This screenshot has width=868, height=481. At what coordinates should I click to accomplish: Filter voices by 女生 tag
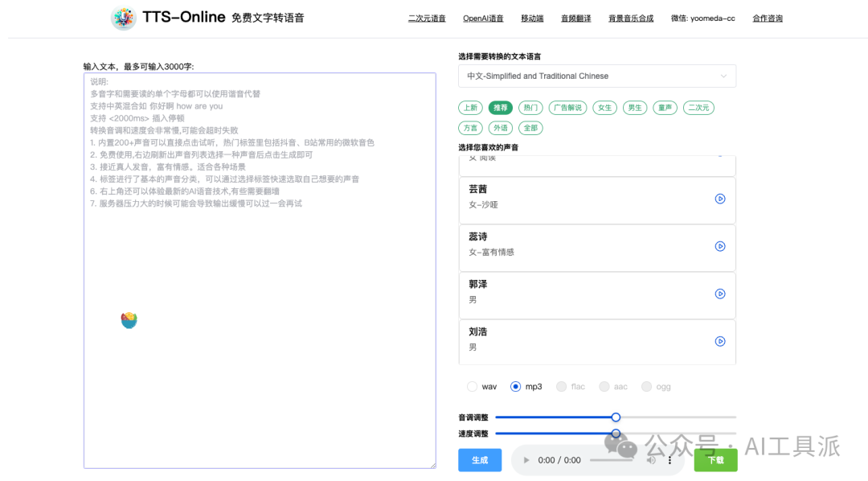pyautogui.click(x=604, y=108)
